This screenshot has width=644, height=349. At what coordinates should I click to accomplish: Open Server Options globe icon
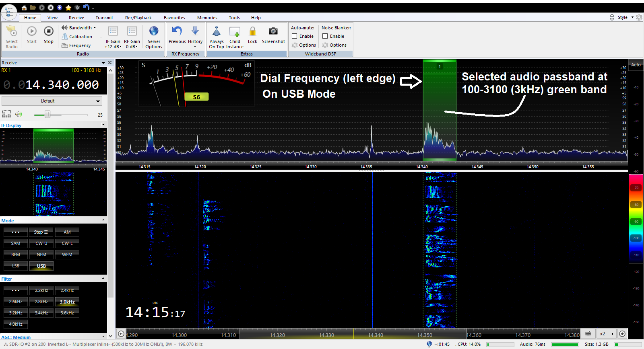154,31
